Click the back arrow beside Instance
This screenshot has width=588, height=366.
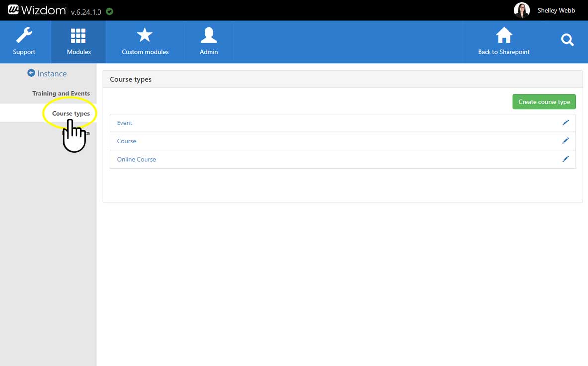(x=31, y=73)
